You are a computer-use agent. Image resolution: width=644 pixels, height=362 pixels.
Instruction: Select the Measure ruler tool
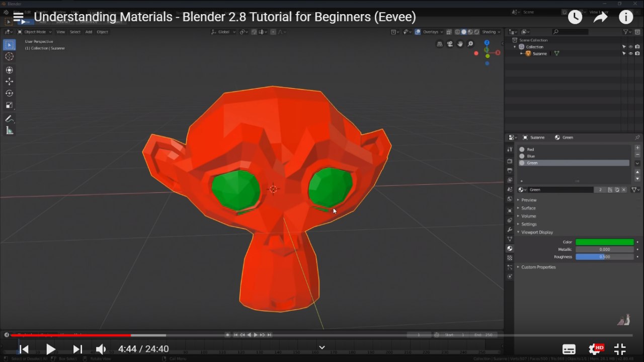[9, 130]
